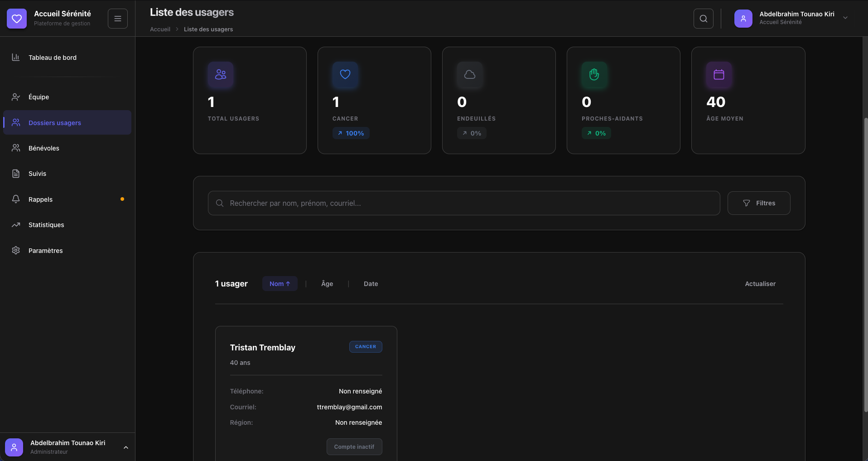Sort the usagers list by Date
The width and height of the screenshot is (868, 461).
(x=371, y=284)
